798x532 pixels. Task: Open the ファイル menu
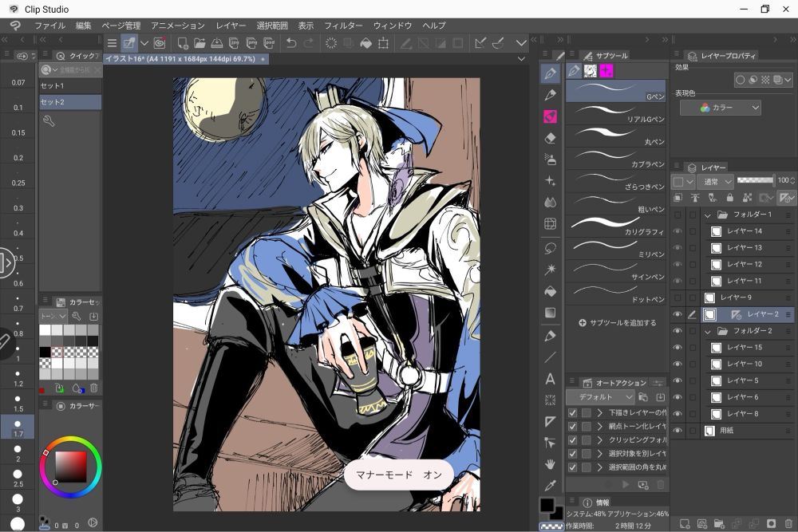[x=49, y=26]
